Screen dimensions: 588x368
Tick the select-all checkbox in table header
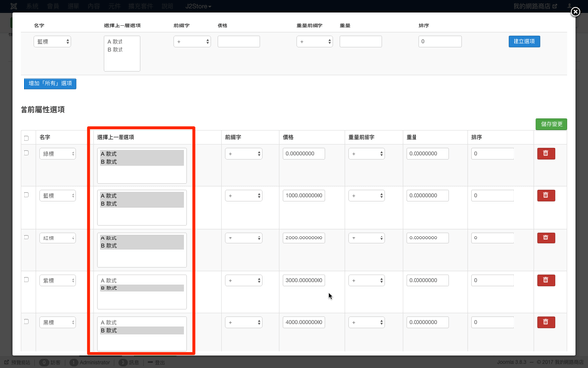(x=26, y=138)
